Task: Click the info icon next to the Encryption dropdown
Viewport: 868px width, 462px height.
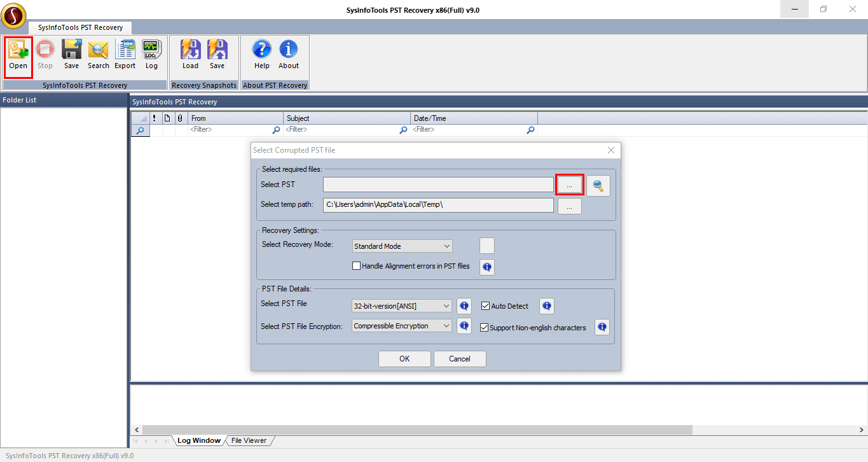Action: pyautogui.click(x=464, y=326)
